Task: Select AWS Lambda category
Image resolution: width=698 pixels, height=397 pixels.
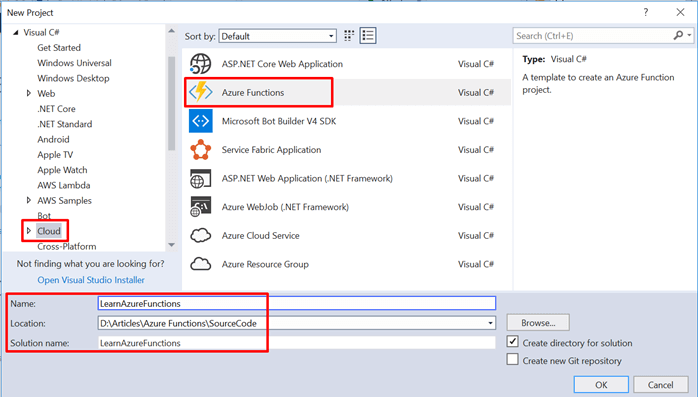Action: point(64,185)
